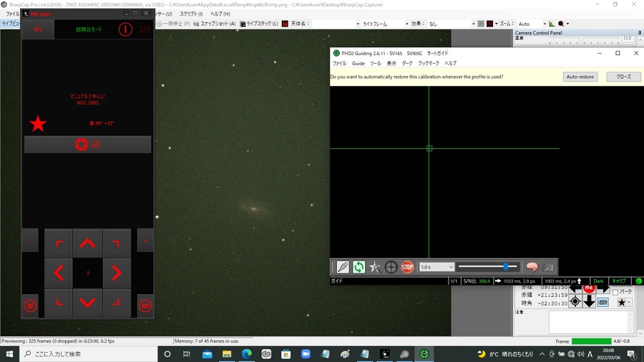644x362 pixels.
Task: Click the red star icon in PAE Align
Action: [38, 124]
